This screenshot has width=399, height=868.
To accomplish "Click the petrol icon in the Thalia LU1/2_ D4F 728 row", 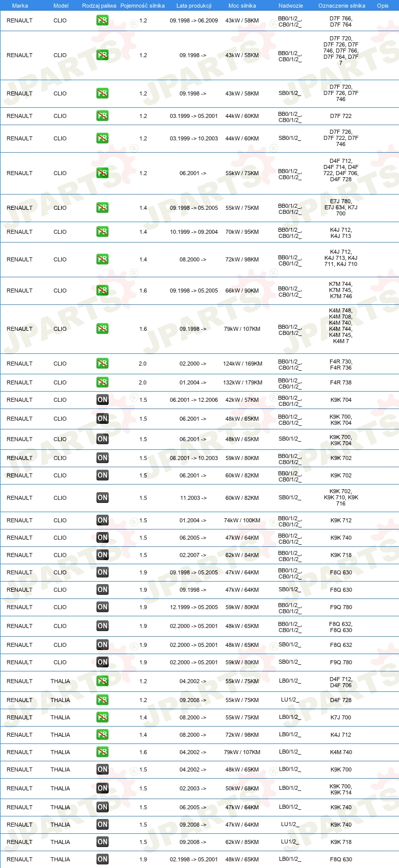I will (102, 700).
